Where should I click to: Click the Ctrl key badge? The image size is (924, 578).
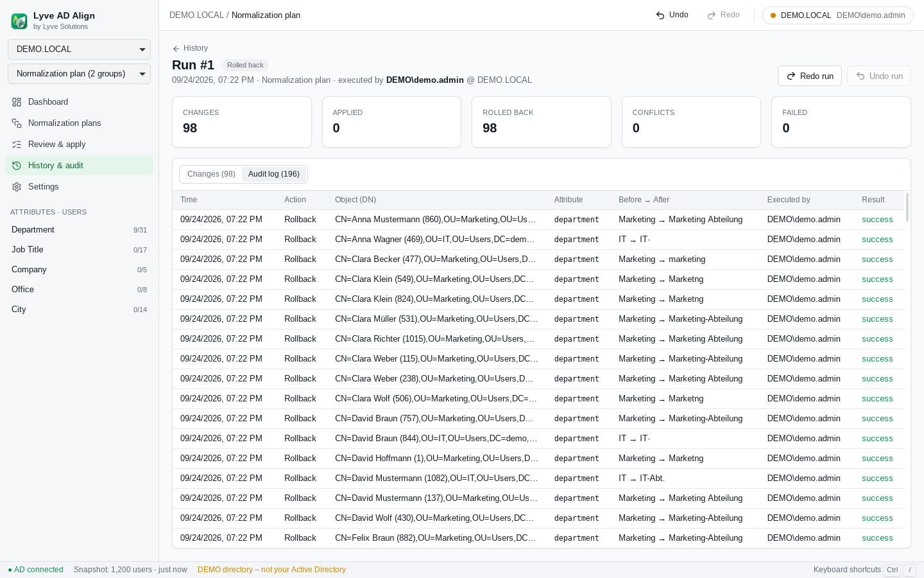click(892, 570)
